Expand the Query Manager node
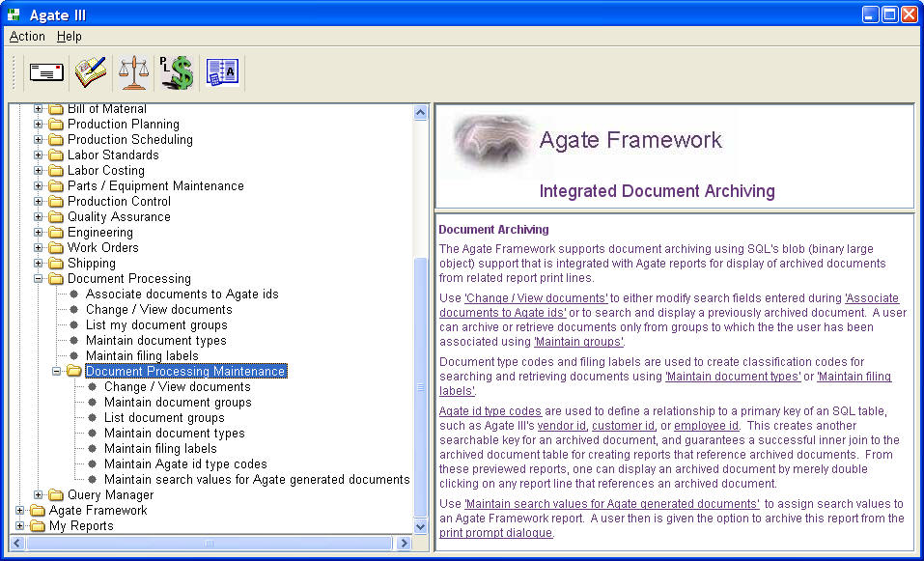 tap(39, 495)
